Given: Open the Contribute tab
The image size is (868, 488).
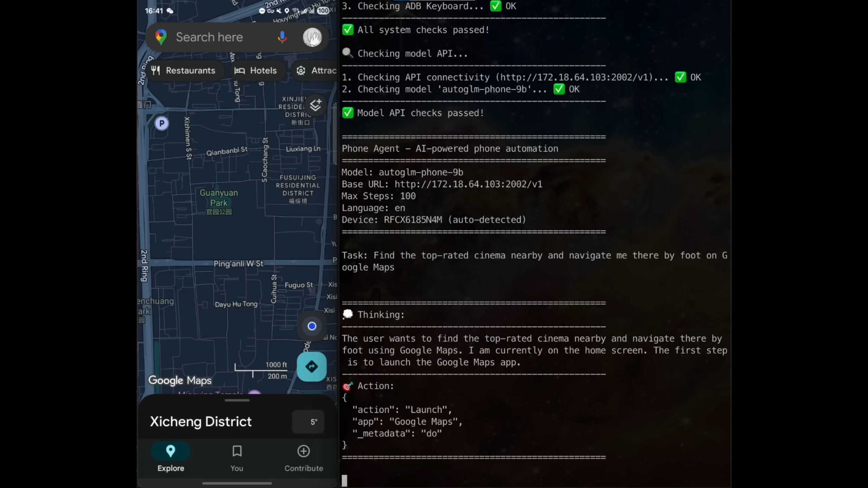Looking at the screenshot, I should pyautogui.click(x=303, y=457).
